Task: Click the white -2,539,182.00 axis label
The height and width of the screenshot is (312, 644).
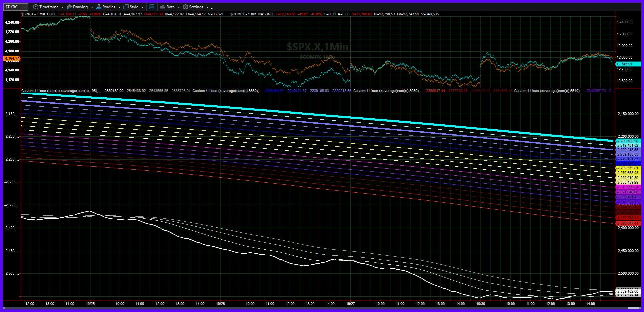Action: point(628,291)
